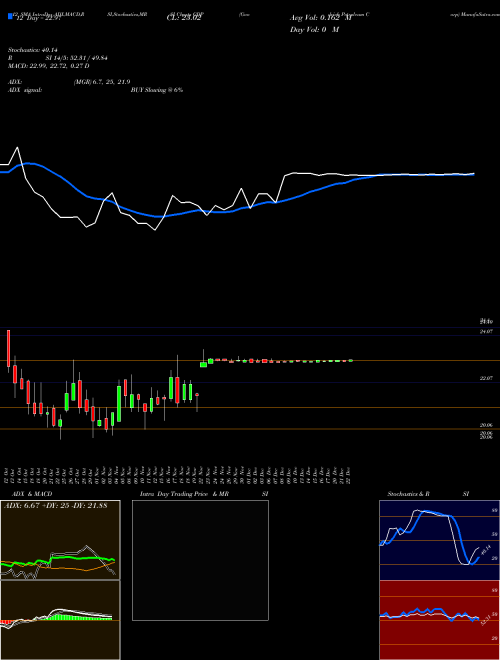
Task: Open the red RSI chart thumbnail
Action: click(x=439, y=620)
